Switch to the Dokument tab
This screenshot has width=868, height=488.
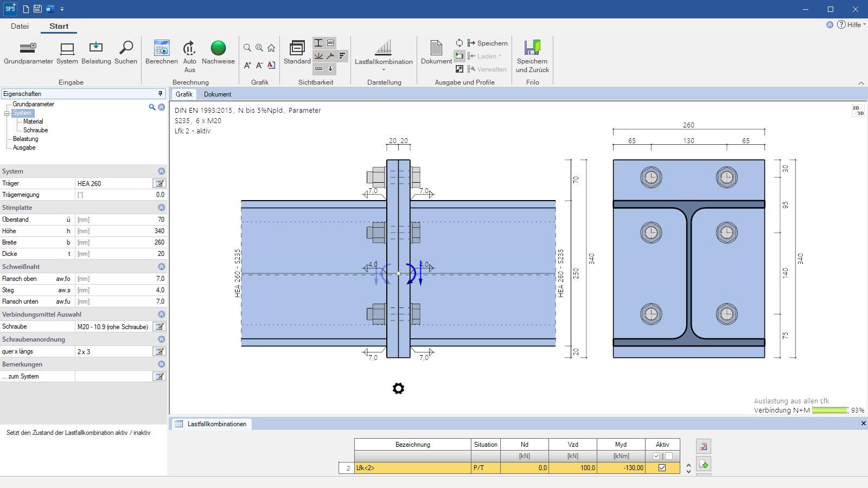coord(218,94)
